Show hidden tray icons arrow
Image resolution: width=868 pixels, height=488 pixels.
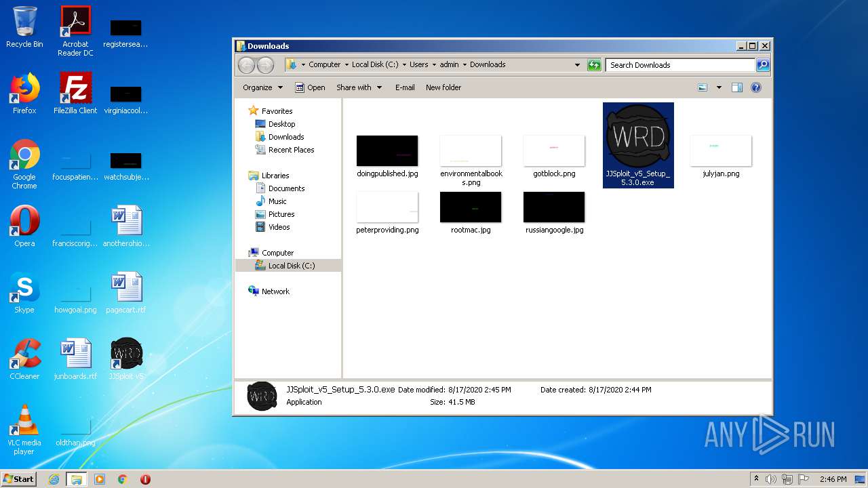tap(756, 479)
